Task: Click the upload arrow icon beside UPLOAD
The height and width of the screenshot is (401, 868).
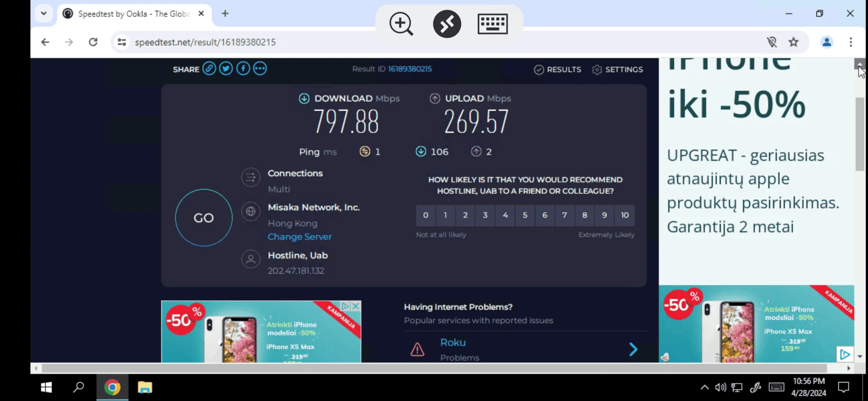Action: [x=435, y=99]
